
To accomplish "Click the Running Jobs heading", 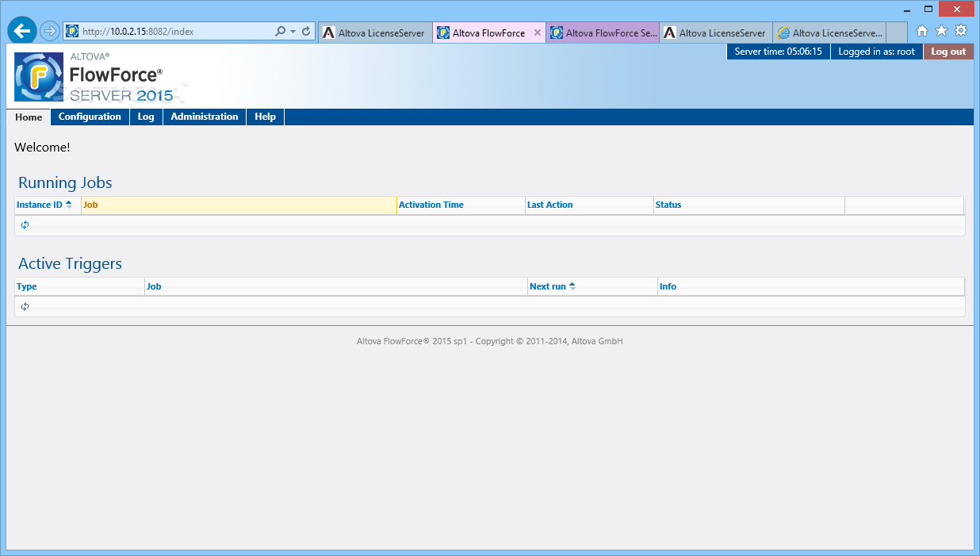I will click(65, 182).
